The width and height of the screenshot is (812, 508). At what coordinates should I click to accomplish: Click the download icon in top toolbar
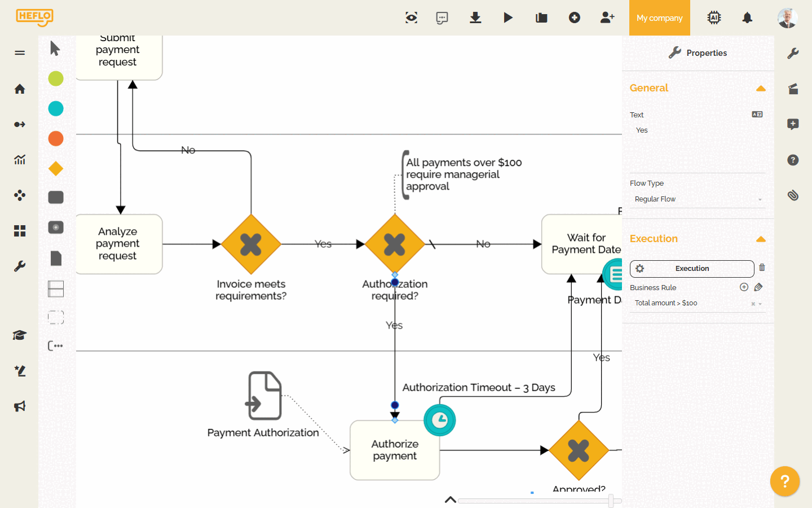click(475, 18)
